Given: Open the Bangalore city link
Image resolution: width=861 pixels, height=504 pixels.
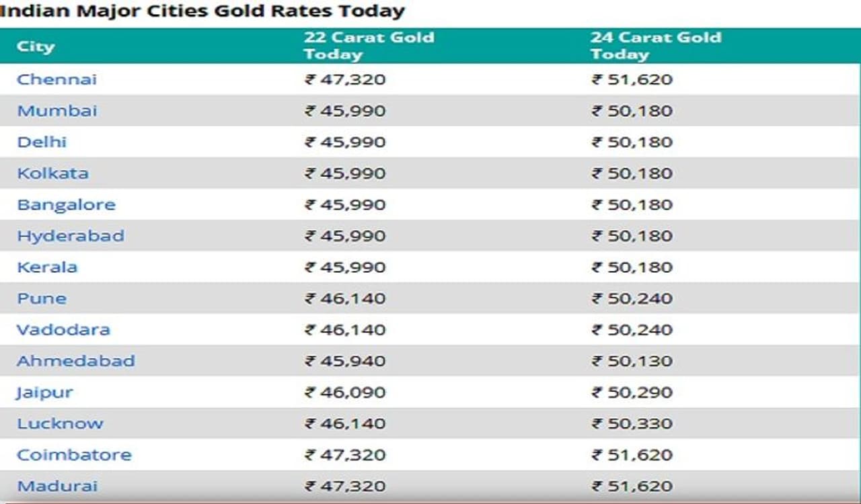Looking at the screenshot, I should [x=66, y=204].
